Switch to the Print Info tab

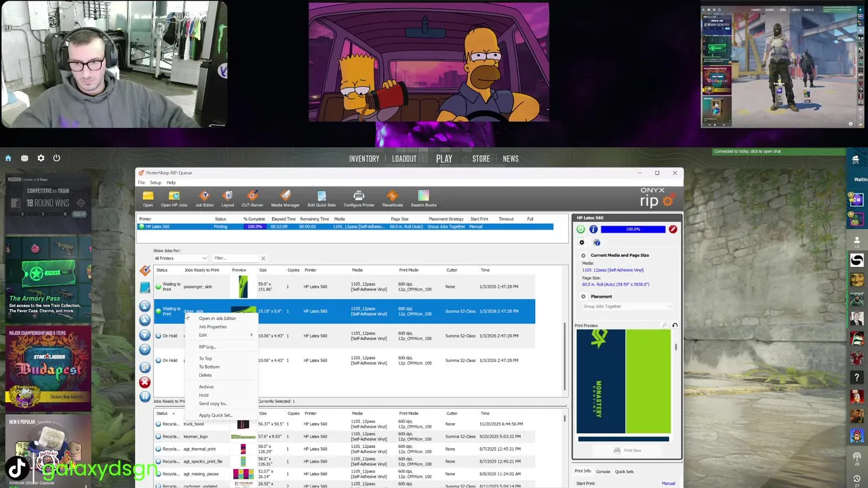(583, 472)
